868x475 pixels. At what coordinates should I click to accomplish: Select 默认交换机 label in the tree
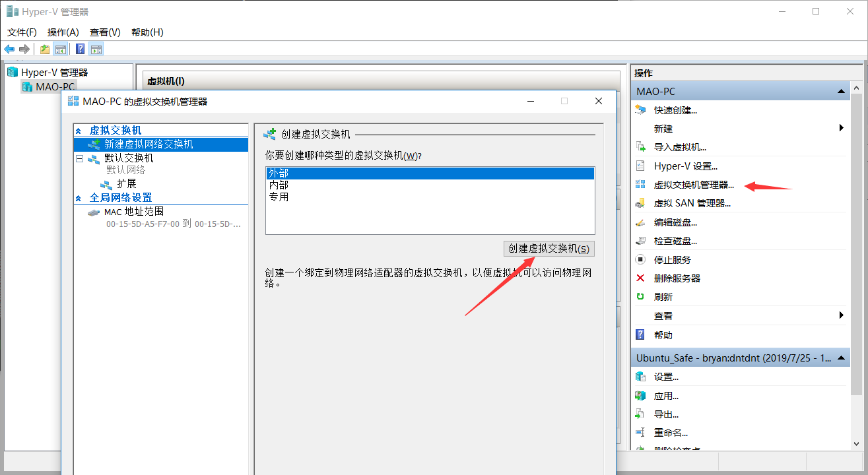(x=129, y=158)
